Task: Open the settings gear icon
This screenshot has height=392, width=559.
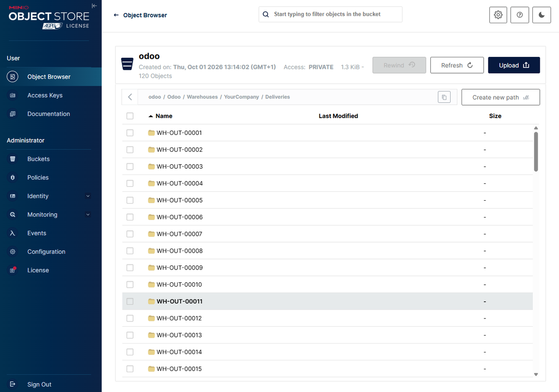Action: 498,15
